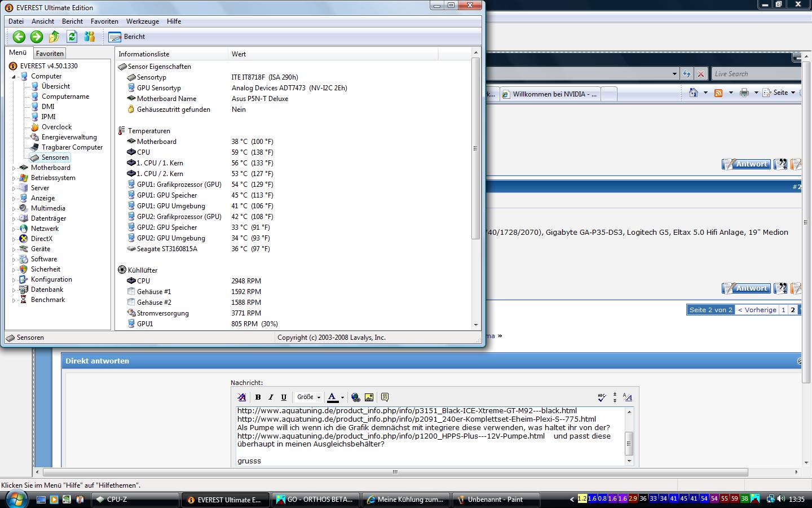Click the two-people icon in EVEREST toolbar
The image size is (812, 508).
click(89, 37)
